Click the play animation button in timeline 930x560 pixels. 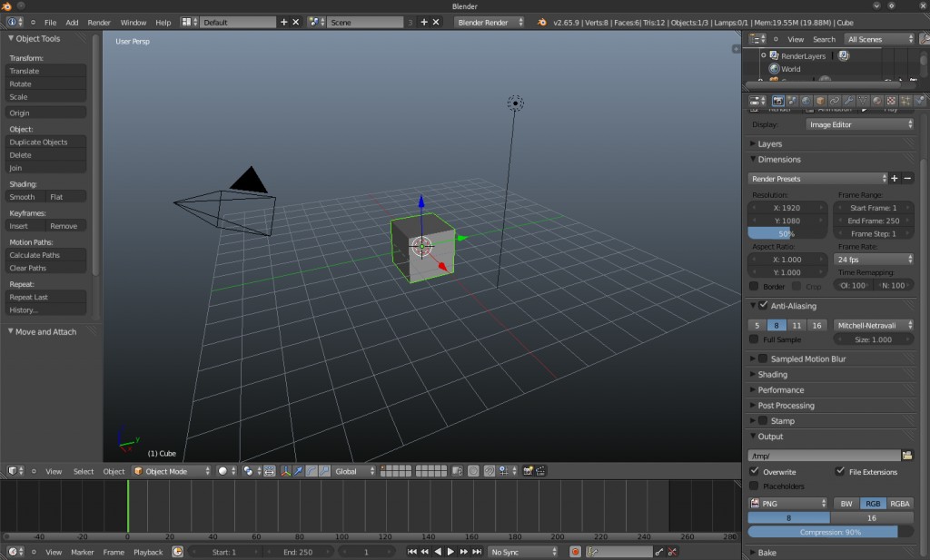coord(450,552)
